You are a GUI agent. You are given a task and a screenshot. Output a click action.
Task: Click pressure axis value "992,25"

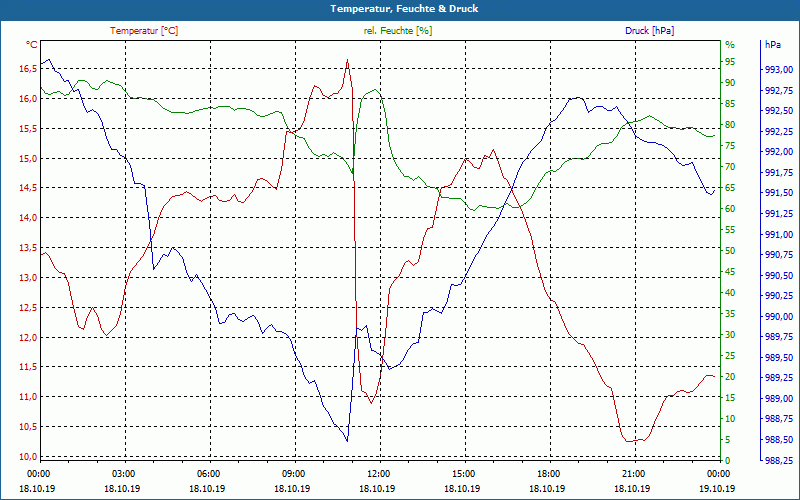[779, 132]
